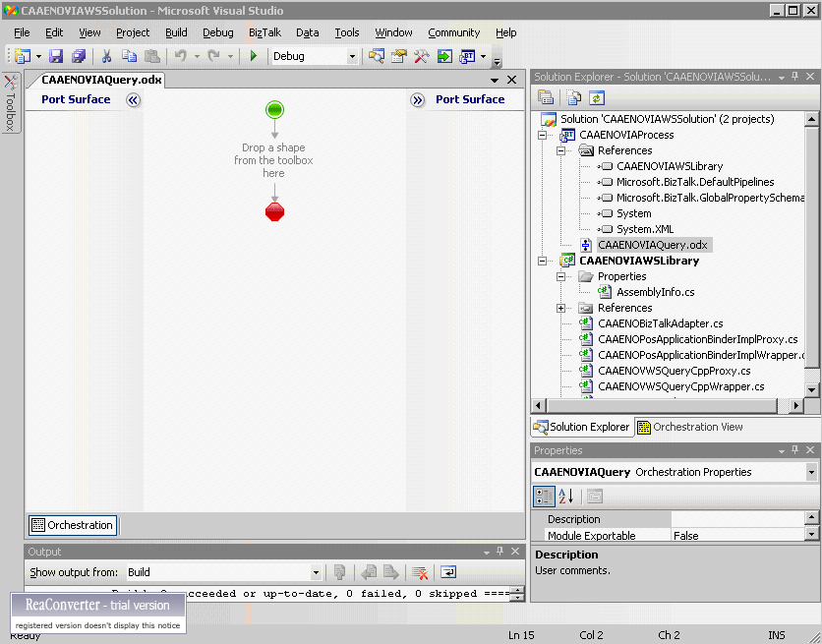Click the Paste toolbar icon
Viewport: 822px width, 644px height.
152,56
